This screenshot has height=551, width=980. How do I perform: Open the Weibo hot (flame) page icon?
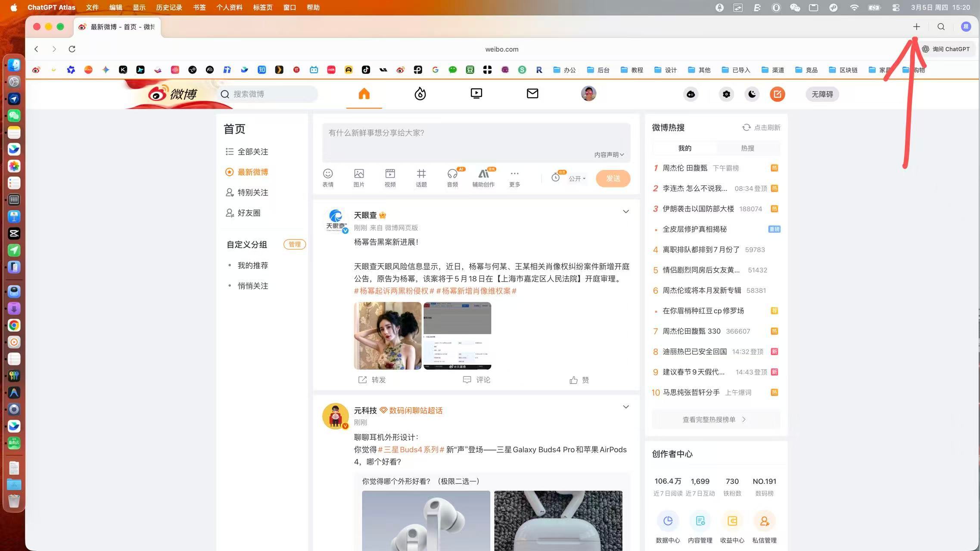[420, 93]
